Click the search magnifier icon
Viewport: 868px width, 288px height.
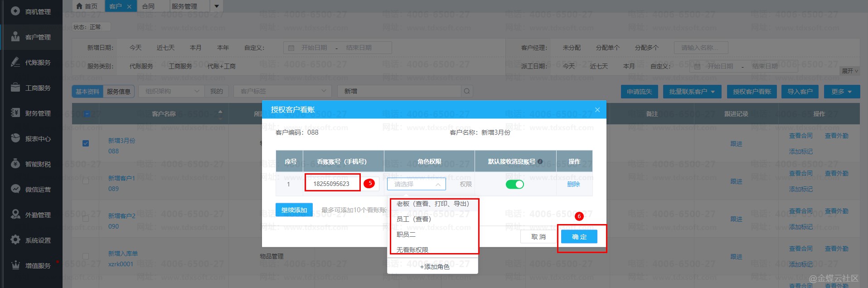(466, 92)
